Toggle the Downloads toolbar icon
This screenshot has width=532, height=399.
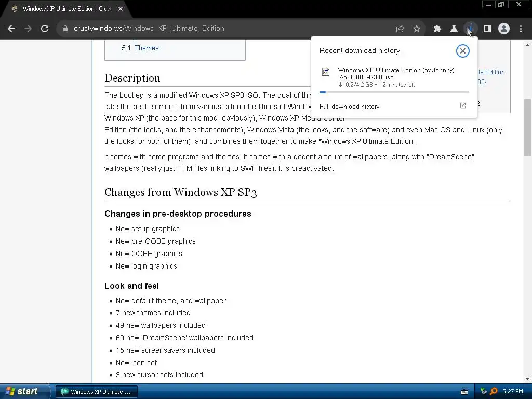point(470,29)
